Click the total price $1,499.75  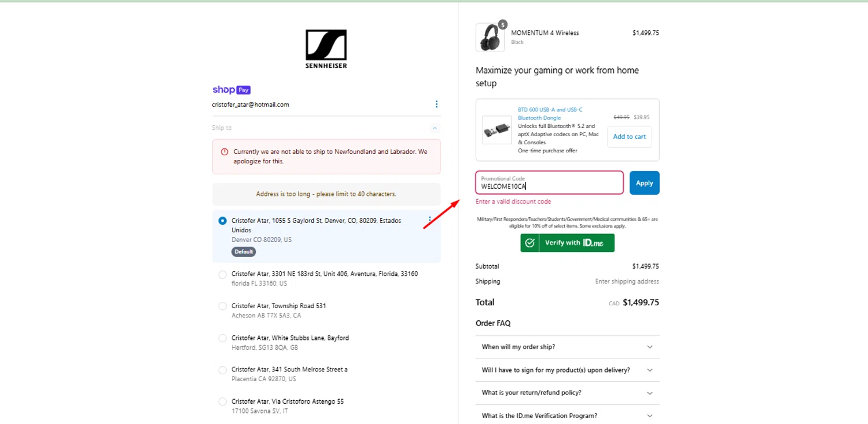coord(641,302)
